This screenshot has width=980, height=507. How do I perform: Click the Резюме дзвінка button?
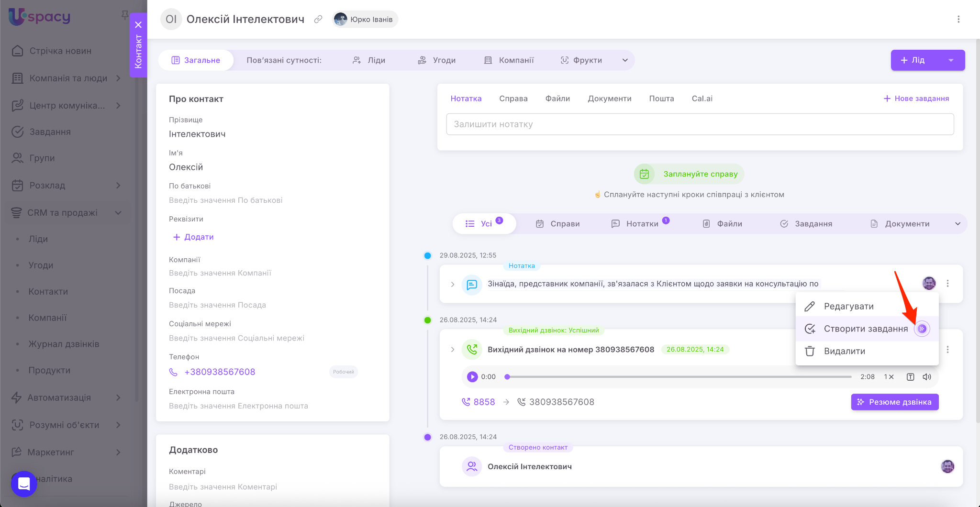click(x=894, y=402)
